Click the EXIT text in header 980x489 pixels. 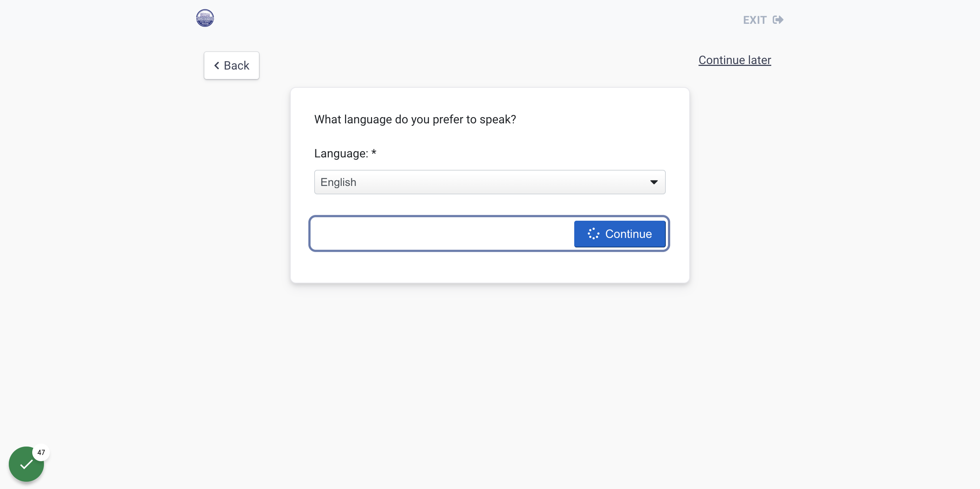[755, 20]
